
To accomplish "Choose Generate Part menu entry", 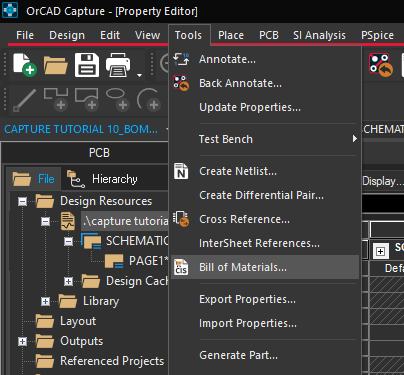I will pos(265,355).
